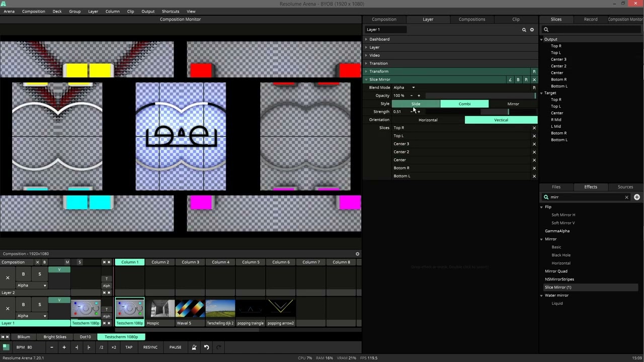Eject whole composition with X button
Image resolution: width=644 pixels, height=362 pixels.
(x=37, y=262)
